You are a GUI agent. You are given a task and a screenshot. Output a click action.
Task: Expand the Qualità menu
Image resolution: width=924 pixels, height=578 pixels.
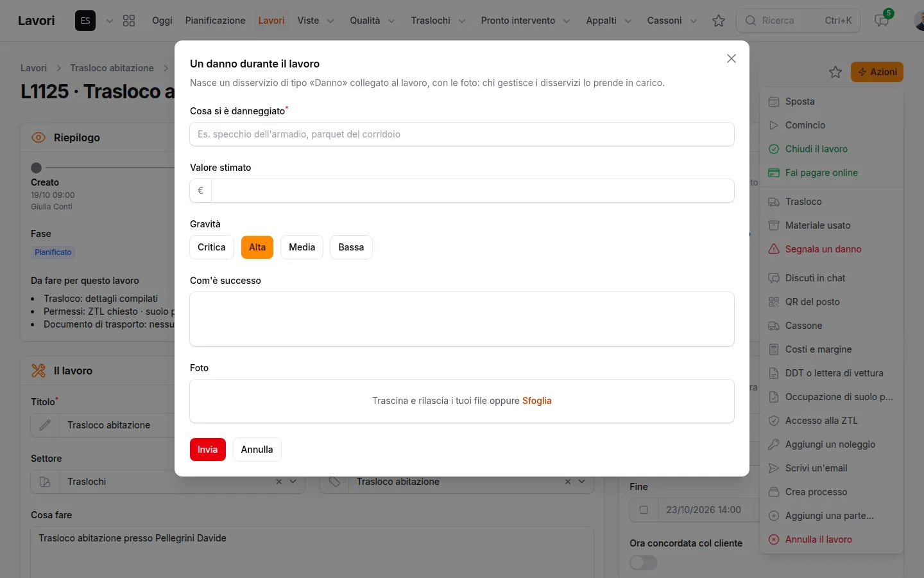tap(372, 21)
